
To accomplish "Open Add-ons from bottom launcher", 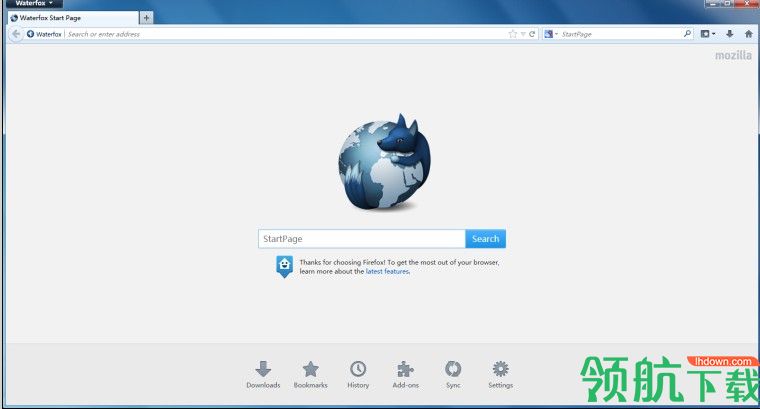I will pyautogui.click(x=406, y=375).
